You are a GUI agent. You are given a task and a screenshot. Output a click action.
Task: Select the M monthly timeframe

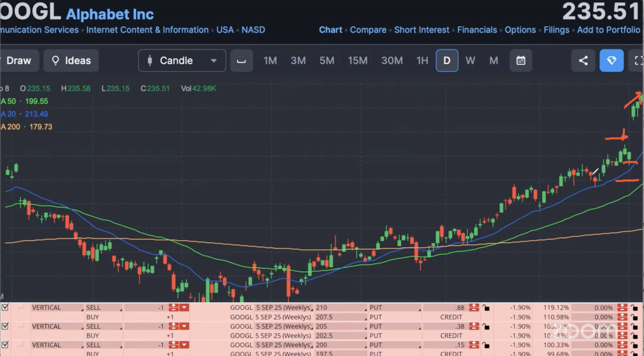pyautogui.click(x=494, y=61)
